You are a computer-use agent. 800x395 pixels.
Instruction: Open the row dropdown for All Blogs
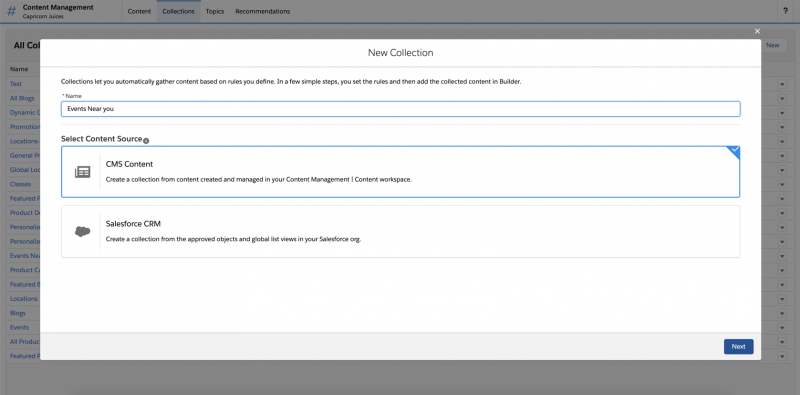click(x=782, y=98)
